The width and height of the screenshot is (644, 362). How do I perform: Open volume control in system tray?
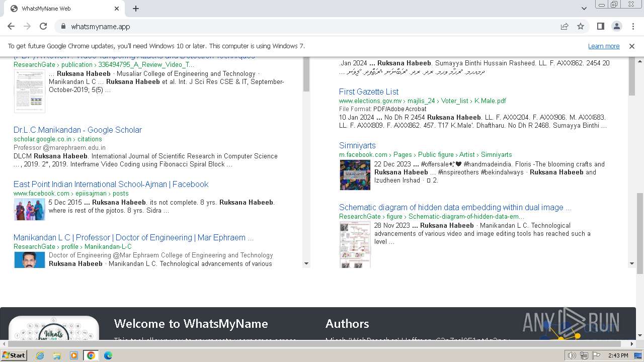tap(572, 355)
